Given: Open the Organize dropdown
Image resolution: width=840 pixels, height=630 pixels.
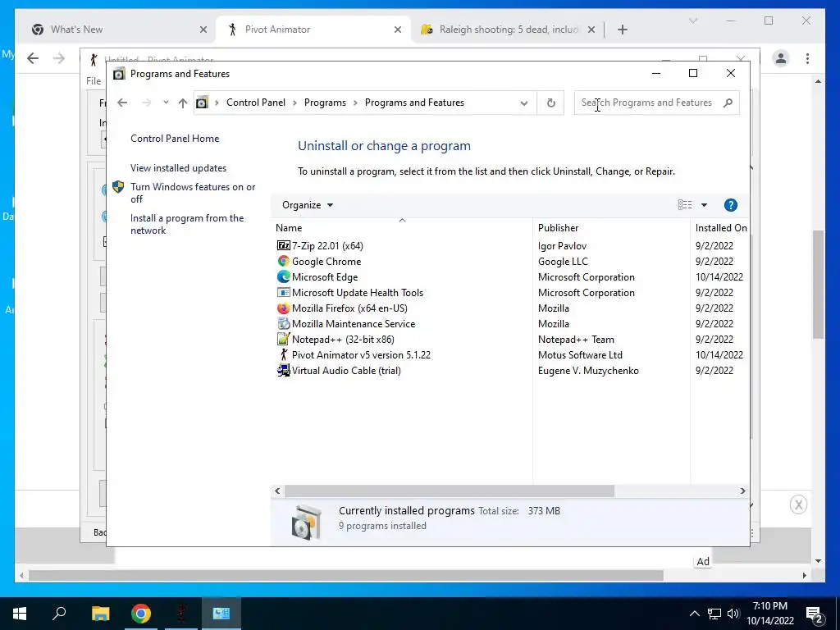Looking at the screenshot, I should tap(308, 204).
